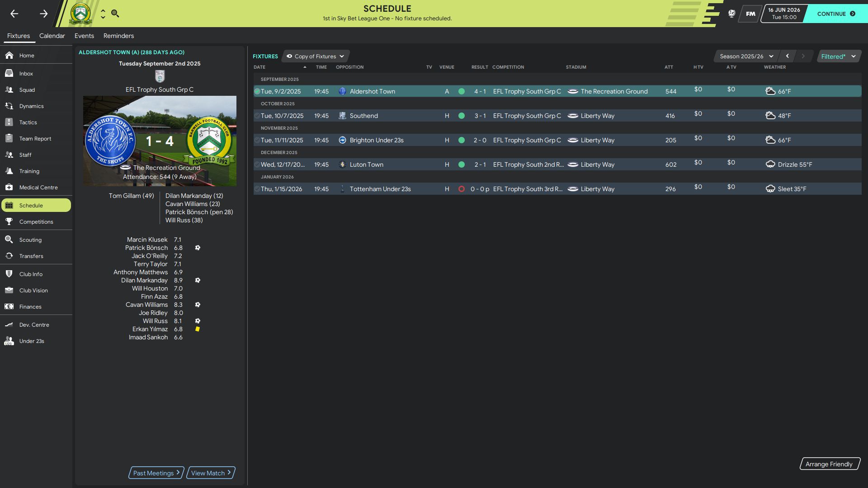Image resolution: width=868 pixels, height=488 pixels.
Task: Click the Aldershot 1-4 Barwell match photo
Action: (x=160, y=141)
